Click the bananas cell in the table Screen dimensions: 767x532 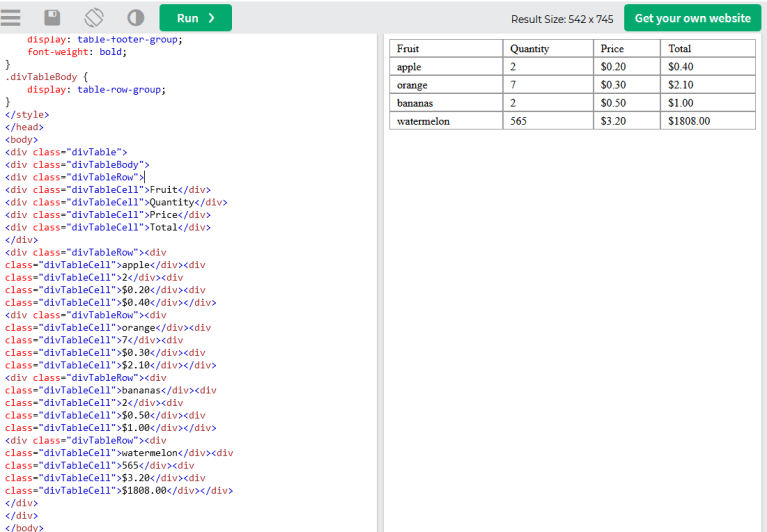point(446,103)
